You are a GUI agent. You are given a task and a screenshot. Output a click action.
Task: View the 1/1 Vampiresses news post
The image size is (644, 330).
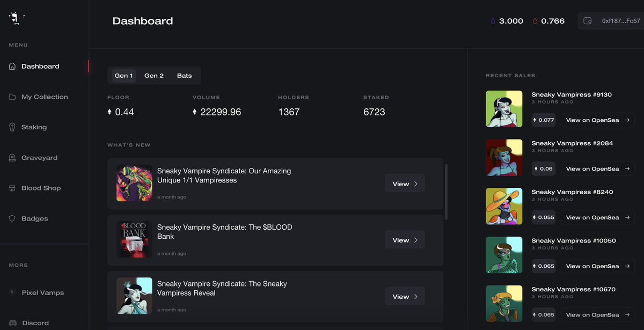click(405, 184)
